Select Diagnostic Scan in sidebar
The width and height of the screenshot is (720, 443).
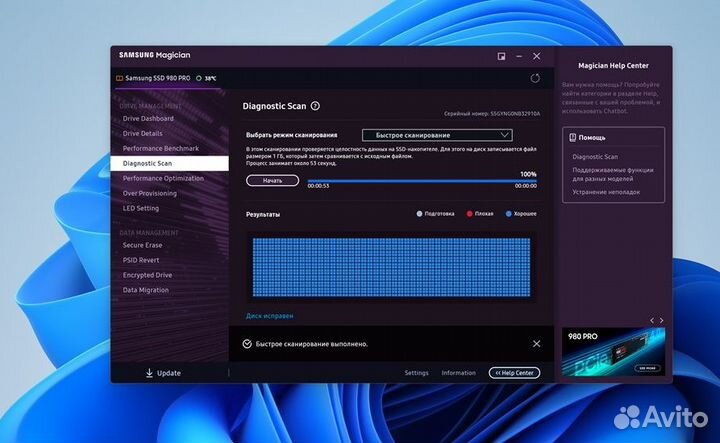click(169, 163)
